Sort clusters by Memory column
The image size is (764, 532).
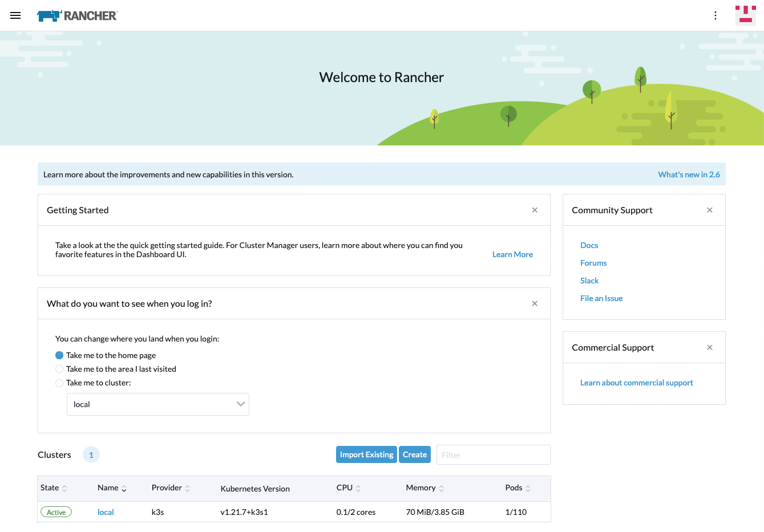pyautogui.click(x=425, y=488)
